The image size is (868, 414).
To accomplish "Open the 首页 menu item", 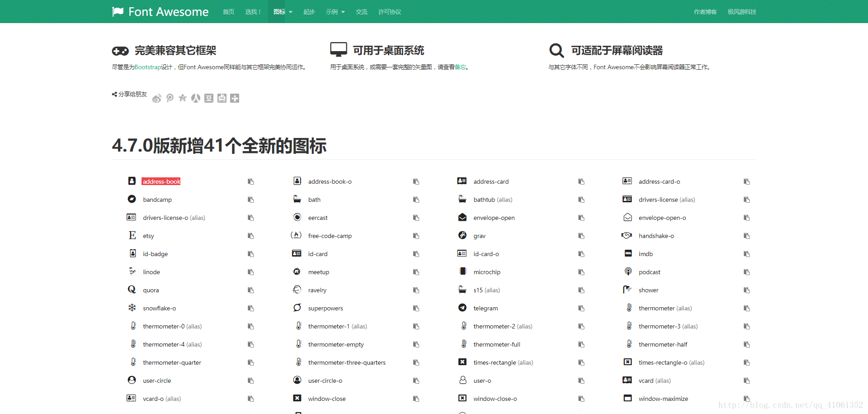I will click(228, 12).
